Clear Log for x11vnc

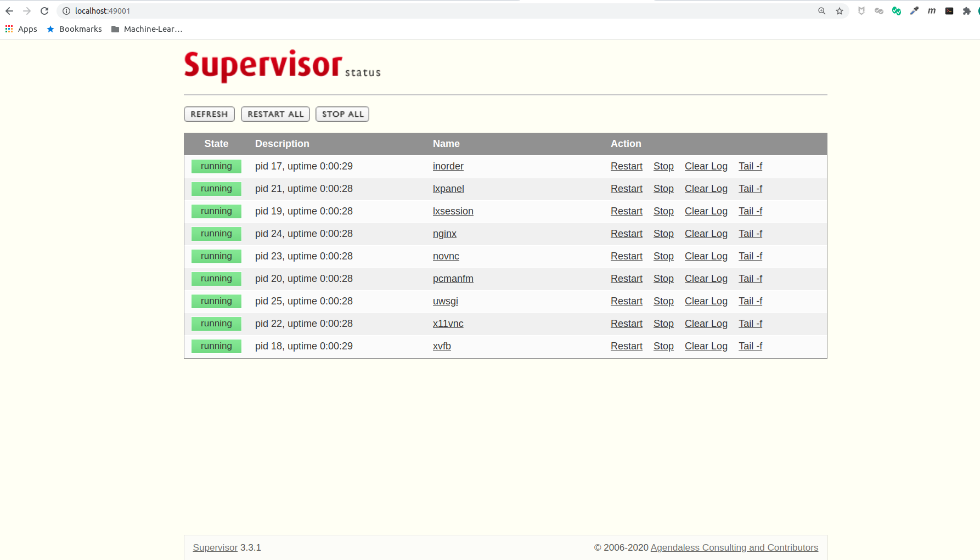point(706,324)
